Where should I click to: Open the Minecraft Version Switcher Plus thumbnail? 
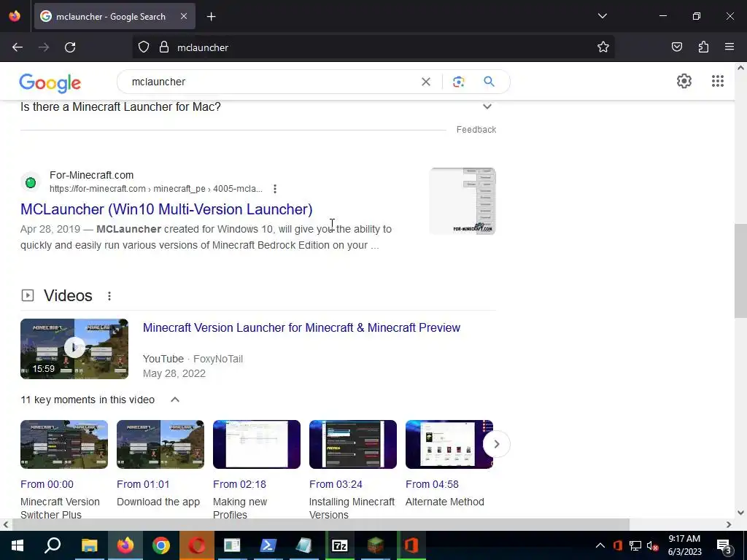(x=64, y=444)
